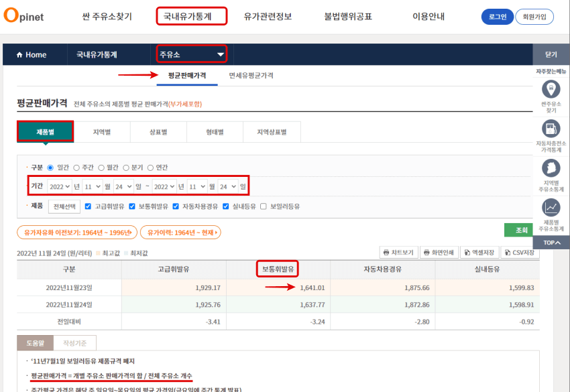Uncheck the 실내등유 checkbox
The image size is (570, 392).
tap(226, 206)
